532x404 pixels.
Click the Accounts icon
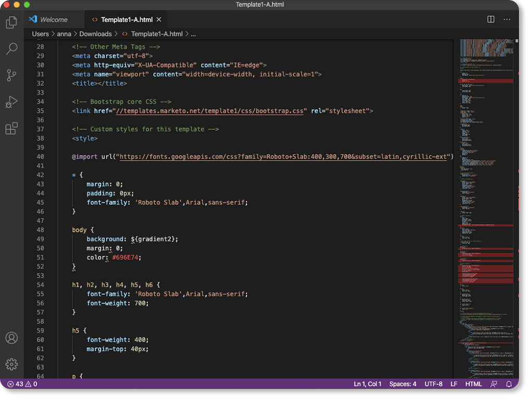coord(11,338)
